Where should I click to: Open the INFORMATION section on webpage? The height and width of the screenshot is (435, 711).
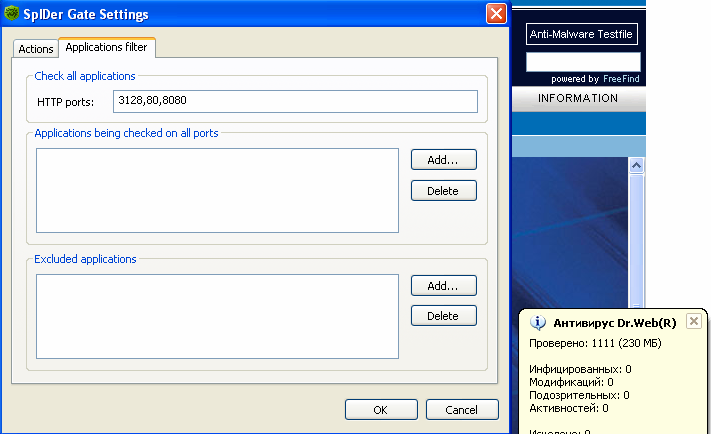(578, 98)
